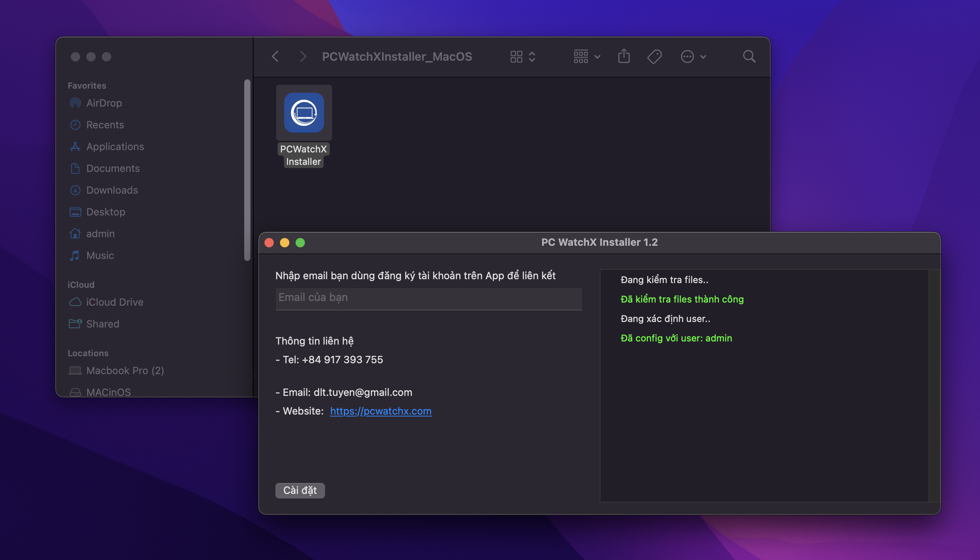This screenshot has width=980, height=560.
Task: Click the Macbook Pro laptop icon
Action: (x=75, y=371)
